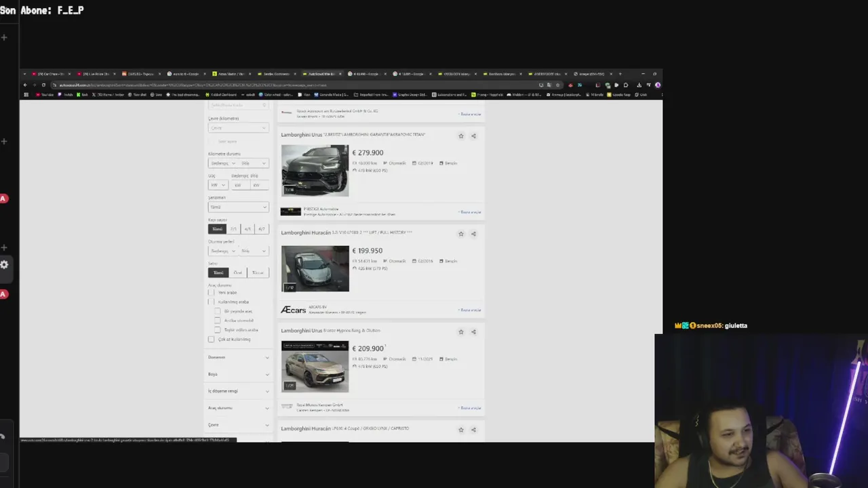The height and width of the screenshot is (488, 868).
Task: Open the kW power unit dropdown
Action: click(217, 185)
